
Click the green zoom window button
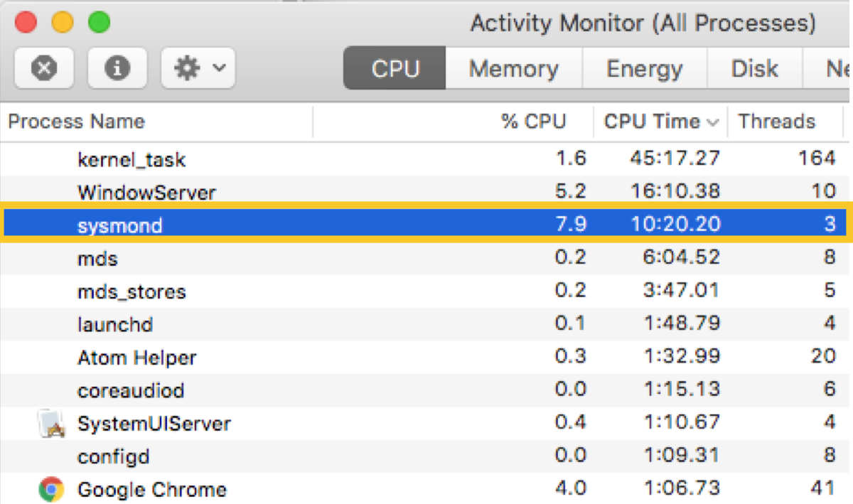(x=99, y=22)
